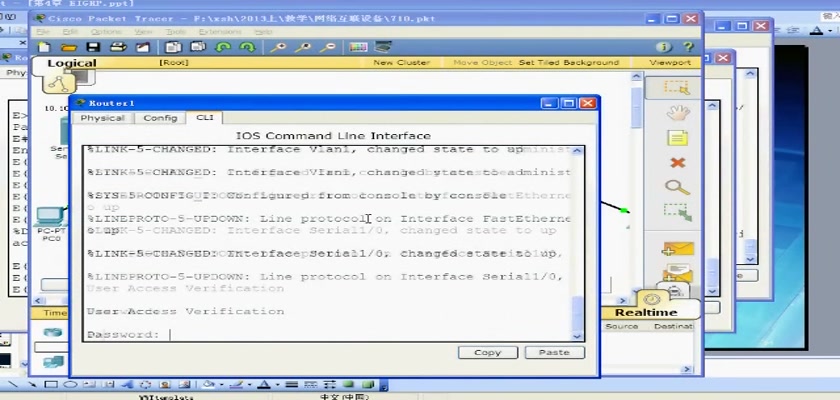Screen dimensions: 840x400
Task: Click Set Tiled Background
Action: (x=568, y=63)
